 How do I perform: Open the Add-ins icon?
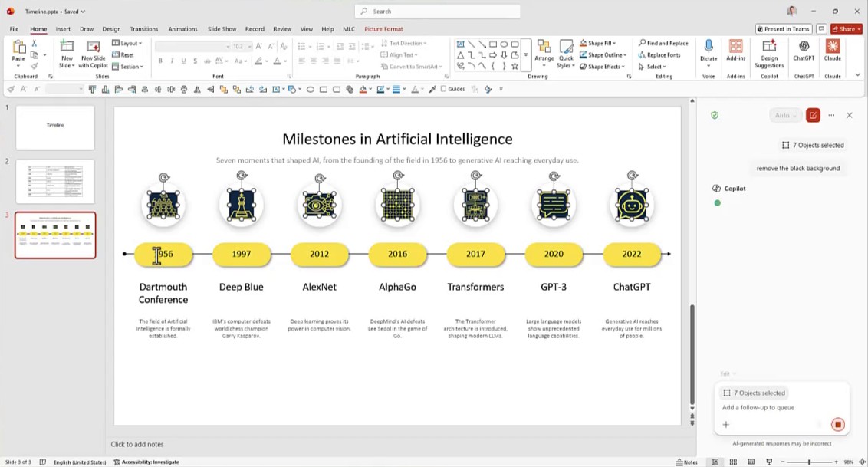coord(735,47)
